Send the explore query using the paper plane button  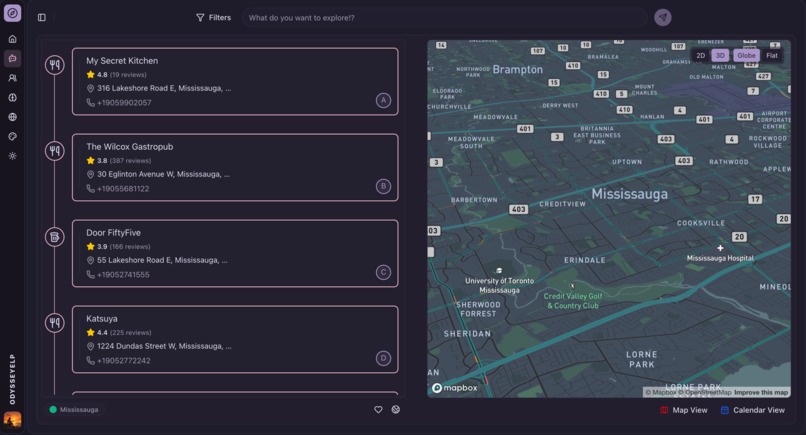[663, 17]
